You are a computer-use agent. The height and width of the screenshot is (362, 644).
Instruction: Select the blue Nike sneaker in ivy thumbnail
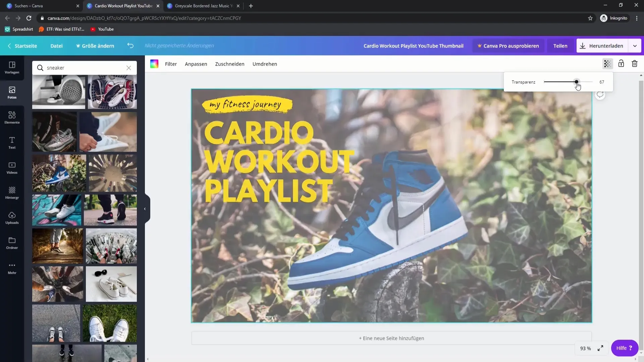pos(59,173)
